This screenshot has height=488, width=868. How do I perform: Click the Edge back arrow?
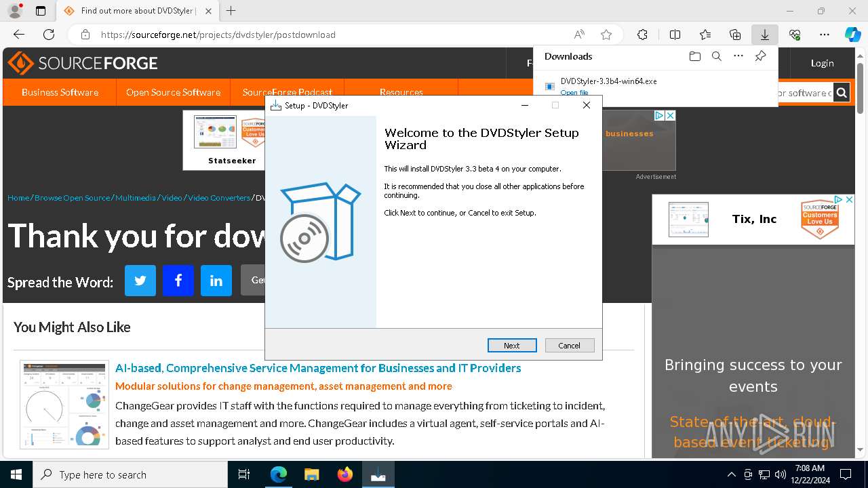coord(19,35)
